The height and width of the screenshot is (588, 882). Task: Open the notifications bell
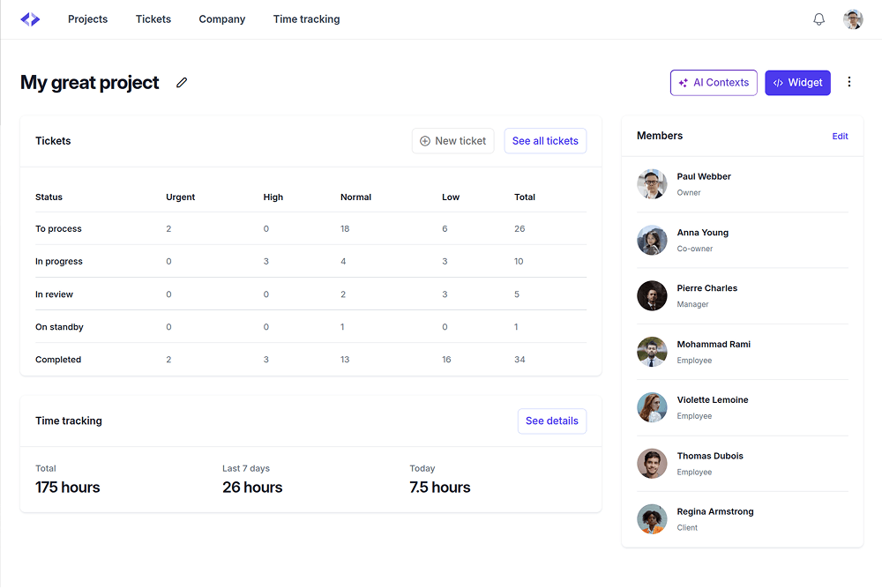[x=818, y=19]
